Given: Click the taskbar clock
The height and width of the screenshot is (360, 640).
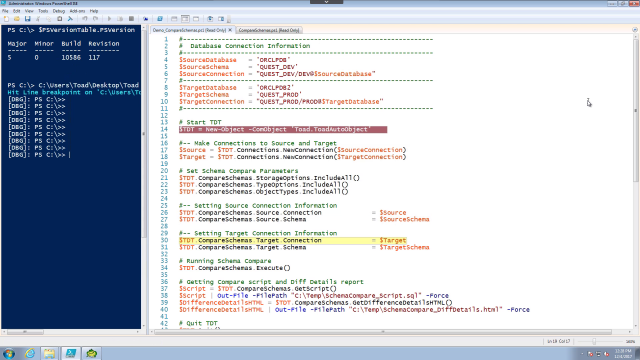Looking at the screenshot, I should tap(624, 353).
